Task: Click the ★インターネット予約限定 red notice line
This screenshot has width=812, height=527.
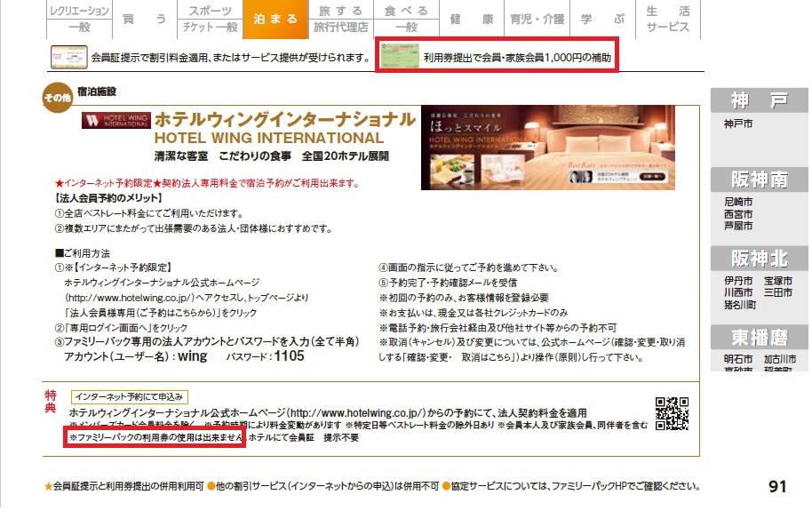Action: point(207,183)
